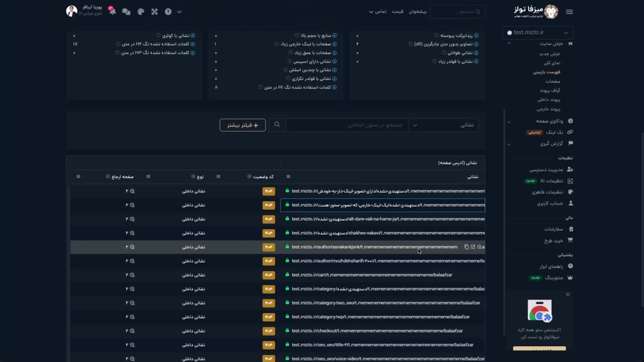This screenshot has width=644, height=362.
Task: Click the color palette theme icon
Action: pyautogui.click(x=141, y=12)
